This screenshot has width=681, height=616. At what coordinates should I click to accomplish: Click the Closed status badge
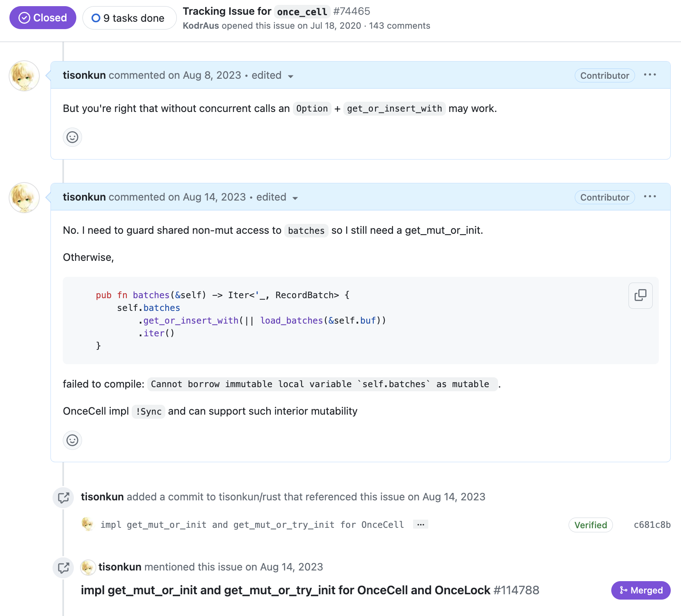(43, 18)
